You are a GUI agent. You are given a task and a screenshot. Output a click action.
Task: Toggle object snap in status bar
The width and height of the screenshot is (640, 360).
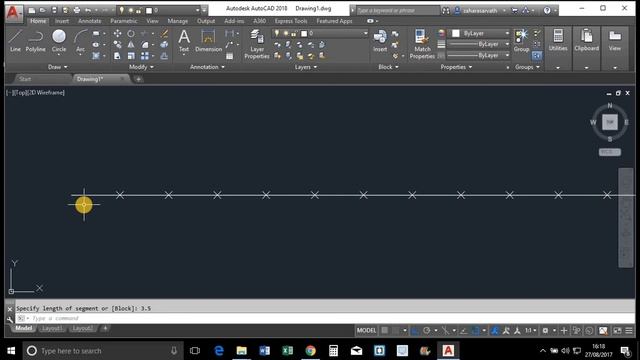click(476, 331)
